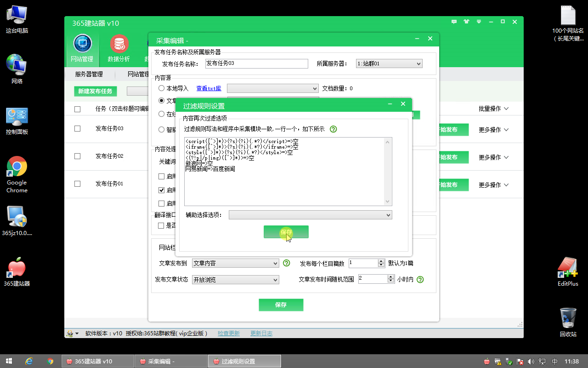
Task: Open Chrome from the taskbar
Action: tap(50, 361)
